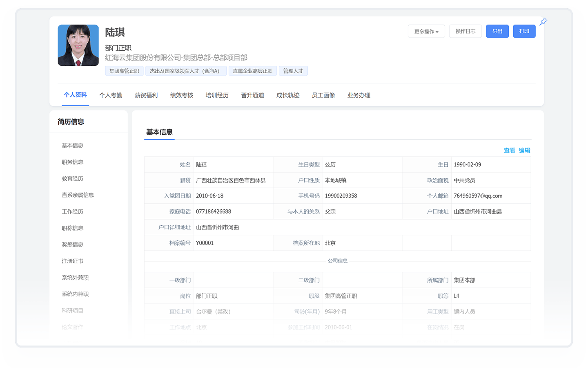Viewport: 588px width, 368px height.
Task: Select 科研项目 sidebar item
Action: pyautogui.click(x=73, y=311)
